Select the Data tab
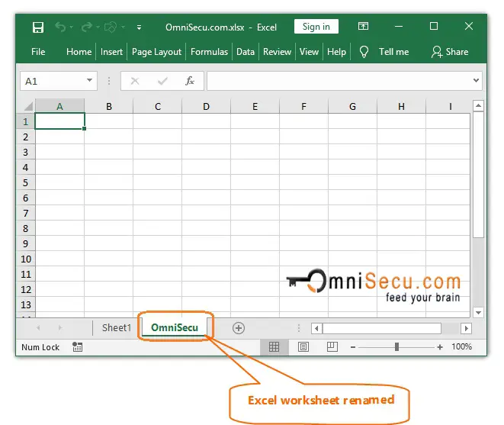This screenshot has width=504, height=425. (246, 52)
